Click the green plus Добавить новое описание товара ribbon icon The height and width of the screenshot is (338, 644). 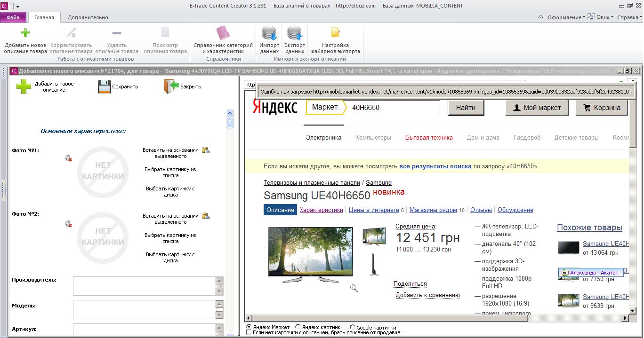tap(25, 32)
